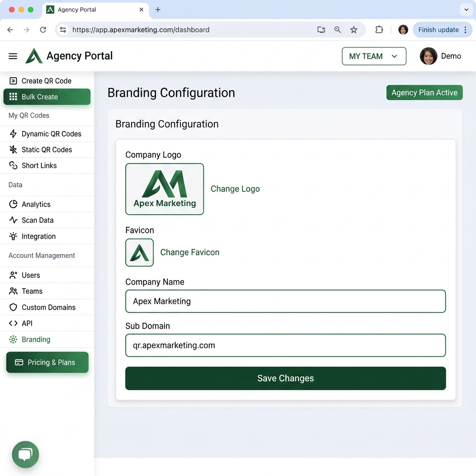This screenshot has height=476, width=476.
Task: Click the Short Links chain icon
Action: pos(13,165)
